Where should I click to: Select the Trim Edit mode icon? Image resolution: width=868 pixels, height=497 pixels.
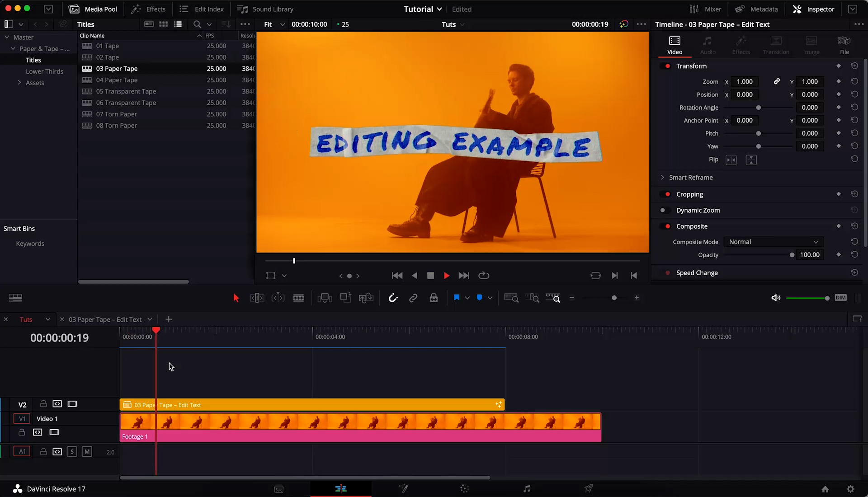257,298
